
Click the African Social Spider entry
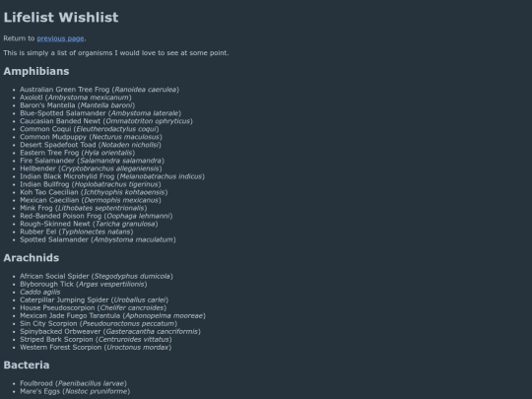[97, 276]
